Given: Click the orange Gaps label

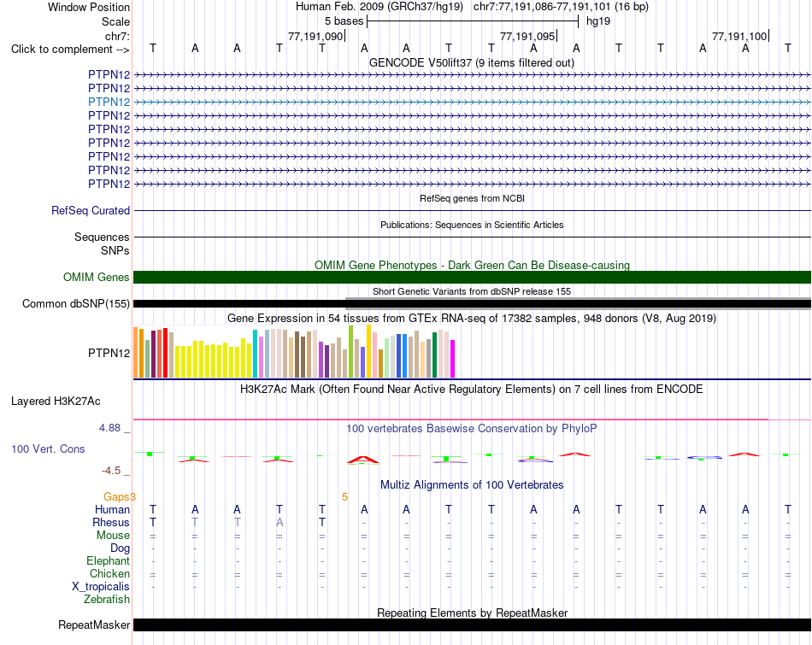Looking at the screenshot, I should [116, 497].
